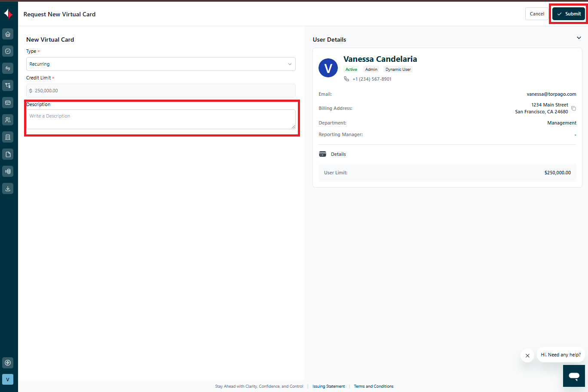Open the users icon in the sidebar

tap(8, 120)
